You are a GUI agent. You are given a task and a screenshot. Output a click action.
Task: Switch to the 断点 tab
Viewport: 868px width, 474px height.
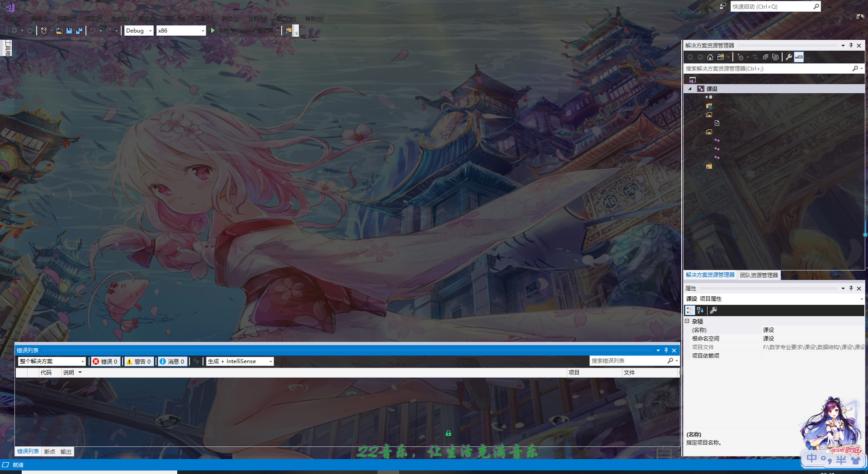click(x=50, y=451)
